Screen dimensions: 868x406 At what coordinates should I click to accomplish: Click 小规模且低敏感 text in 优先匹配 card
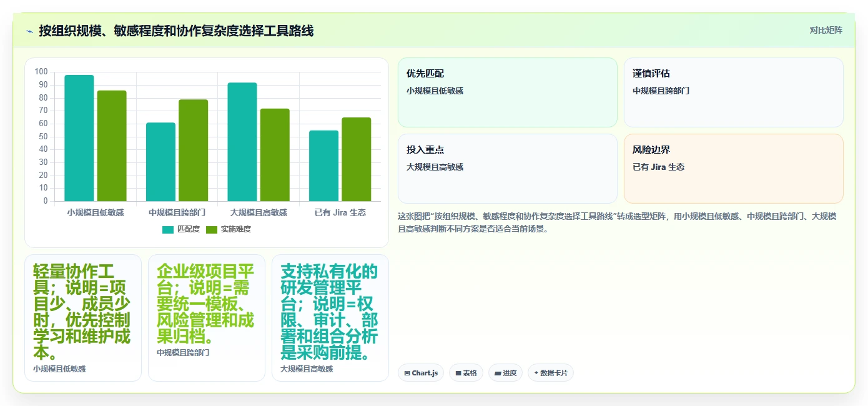pos(435,91)
